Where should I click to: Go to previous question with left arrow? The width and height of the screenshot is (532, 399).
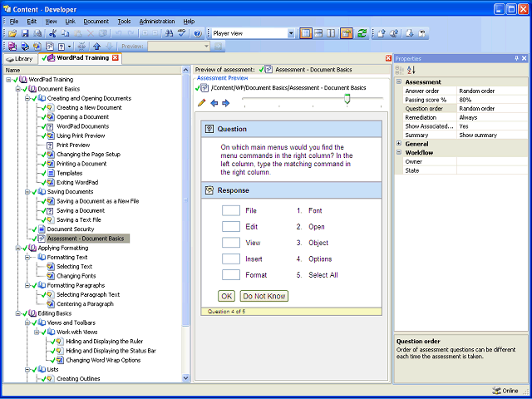coord(214,103)
